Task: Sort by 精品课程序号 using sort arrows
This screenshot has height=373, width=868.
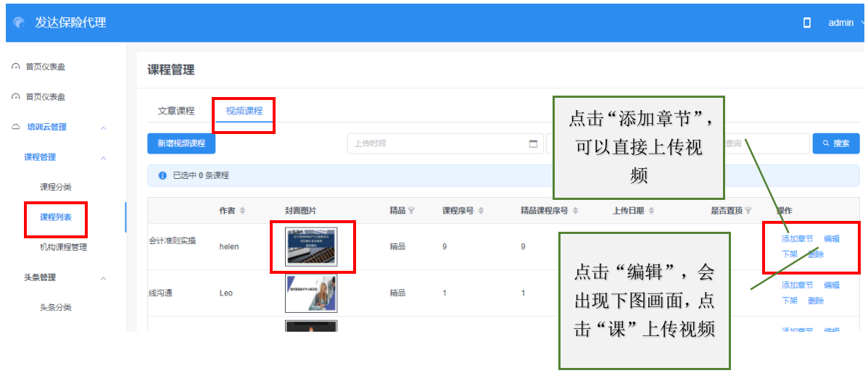Action: [575, 211]
